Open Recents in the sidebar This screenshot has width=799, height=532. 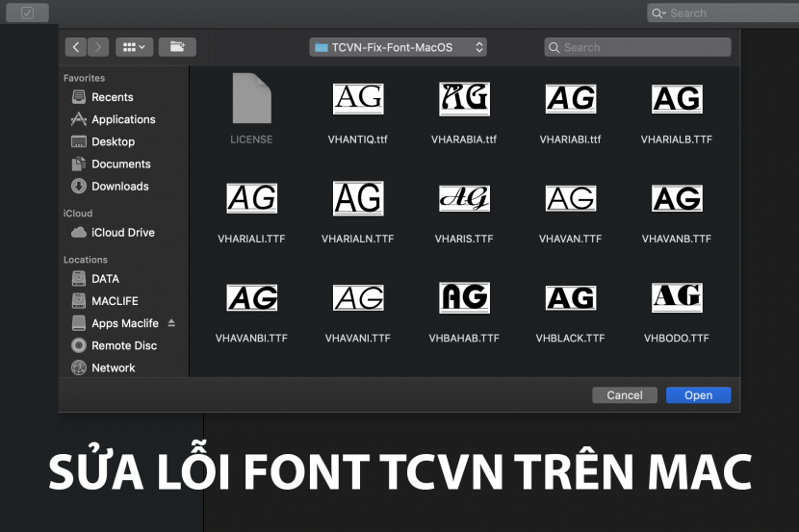(x=112, y=97)
